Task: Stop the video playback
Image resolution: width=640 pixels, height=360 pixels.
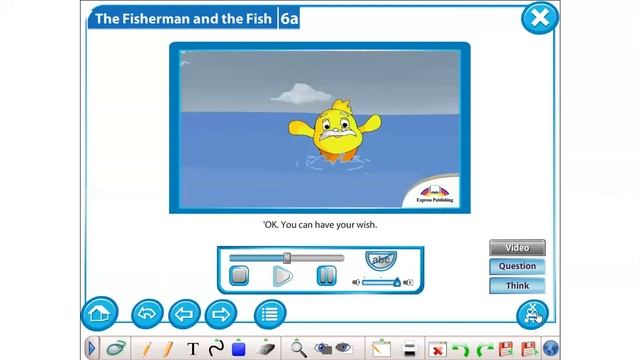Action: tap(239, 276)
